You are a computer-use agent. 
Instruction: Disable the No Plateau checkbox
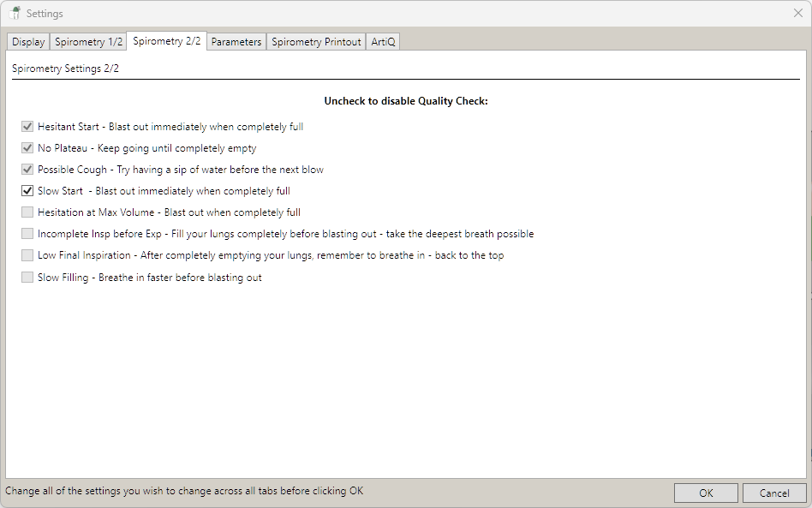click(x=27, y=148)
